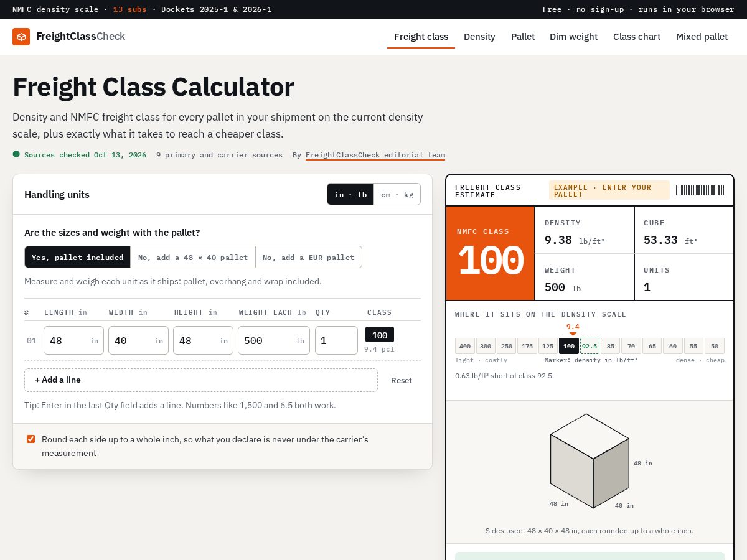Viewport: 747px width, 560px height.
Task: Click the orange 9.4 density marker
Action: (573, 329)
